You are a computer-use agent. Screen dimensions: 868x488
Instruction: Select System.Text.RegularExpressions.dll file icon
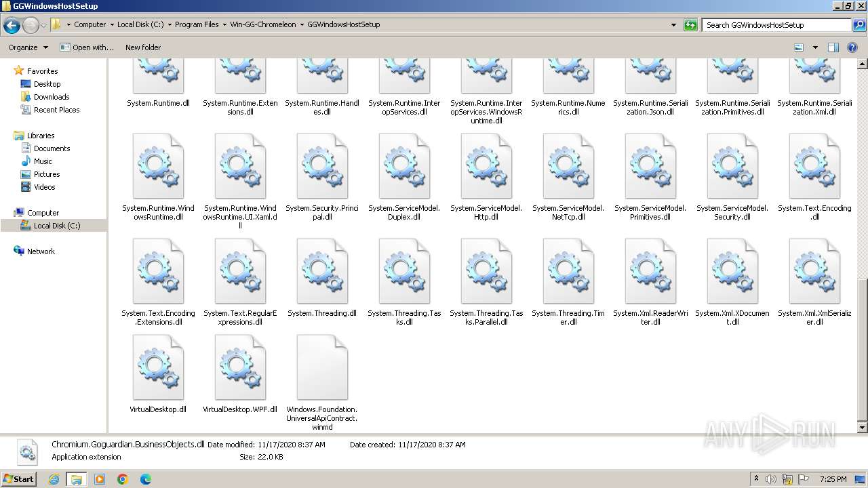240,271
